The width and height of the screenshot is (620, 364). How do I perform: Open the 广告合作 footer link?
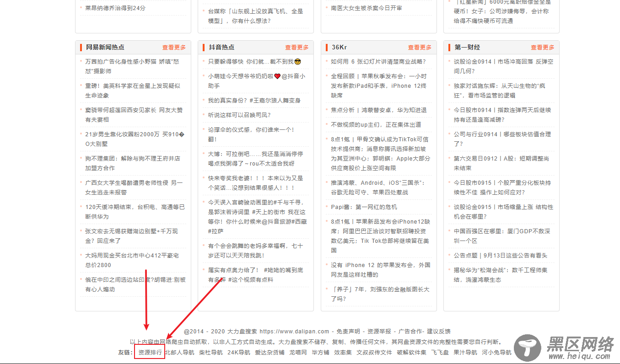click(410, 332)
